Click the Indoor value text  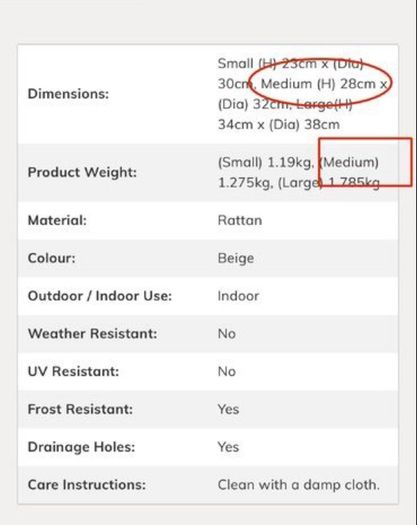click(x=238, y=296)
